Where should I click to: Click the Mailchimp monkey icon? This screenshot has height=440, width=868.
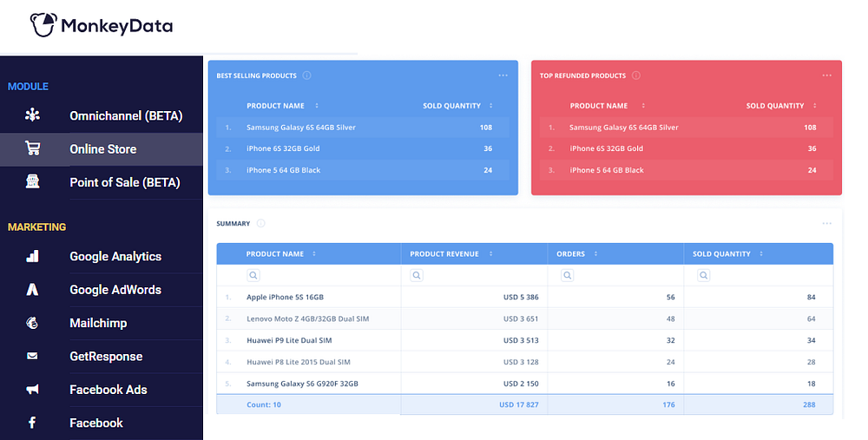tap(33, 323)
